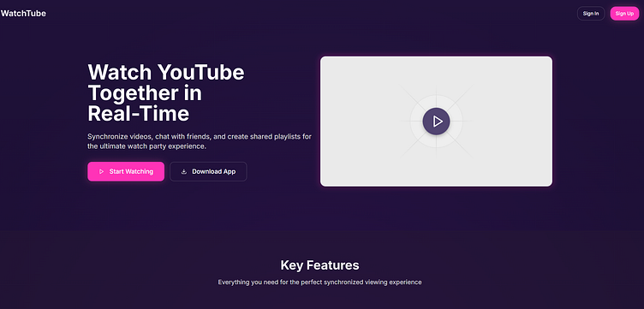Click the play icon inside Start Watching

click(x=101, y=171)
